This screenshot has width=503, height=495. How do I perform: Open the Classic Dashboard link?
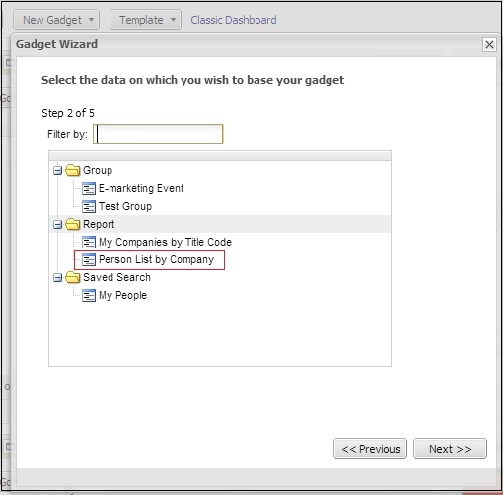(x=233, y=20)
